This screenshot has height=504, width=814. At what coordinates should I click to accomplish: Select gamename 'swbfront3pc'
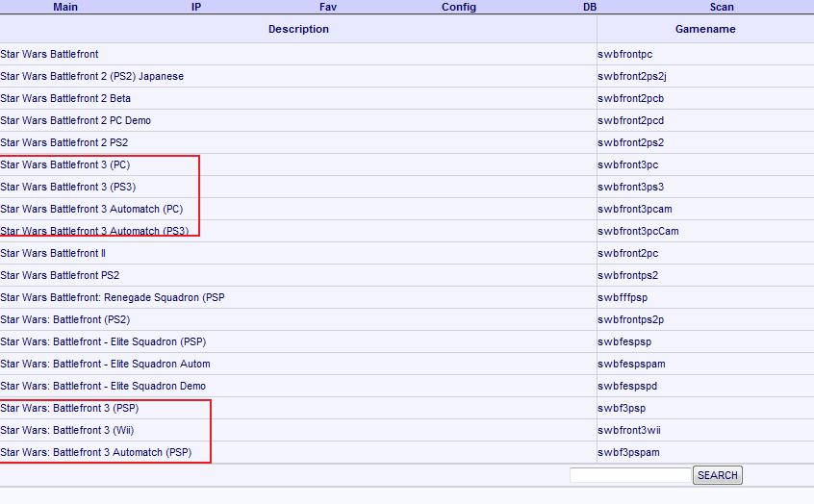pos(628,164)
